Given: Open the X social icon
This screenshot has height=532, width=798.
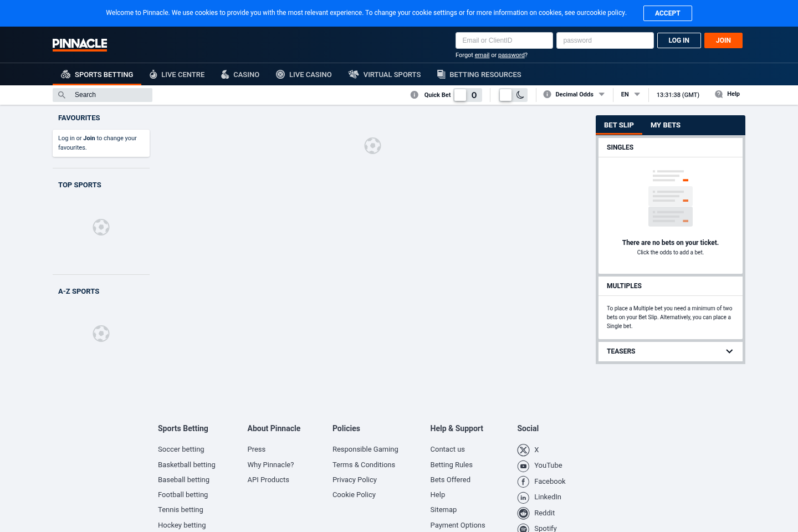Looking at the screenshot, I should click(523, 450).
